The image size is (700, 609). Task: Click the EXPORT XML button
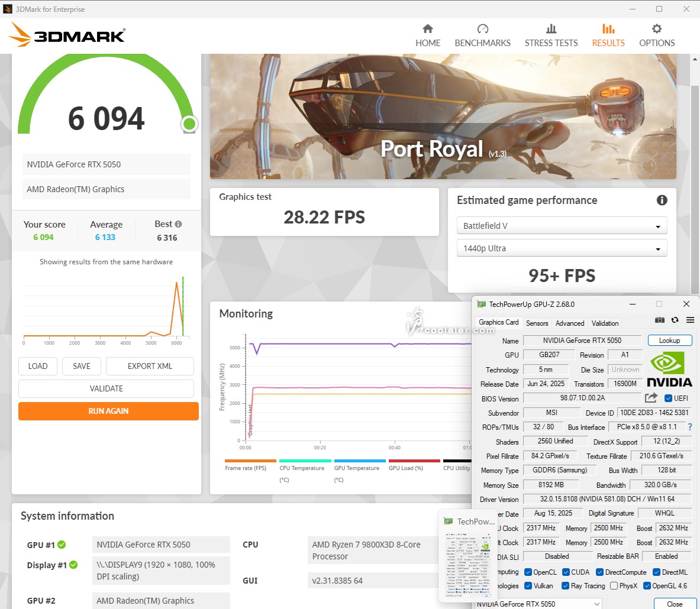pyautogui.click(x=150, y=367)
